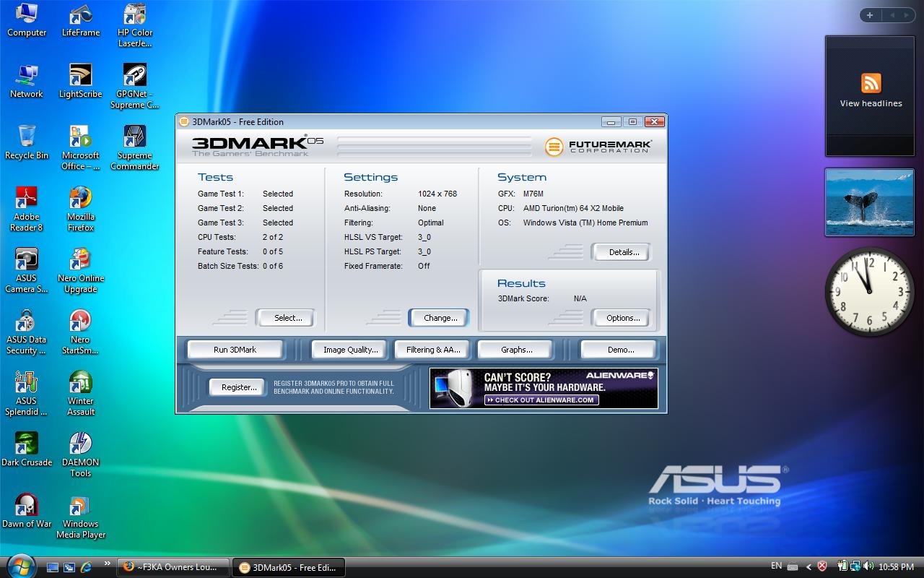
Task: Click View headlines feed gadget
Action: click(871, 95)
